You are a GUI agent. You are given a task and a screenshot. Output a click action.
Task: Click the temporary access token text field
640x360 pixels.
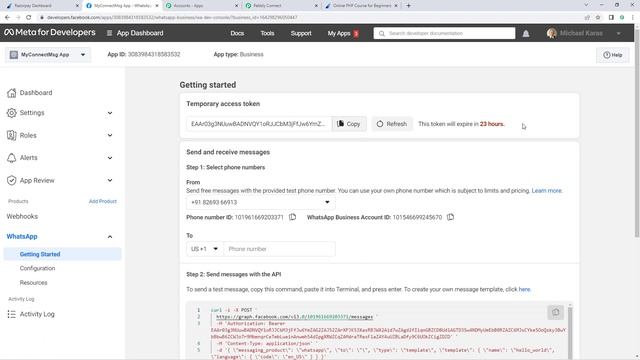tap(259, 124)
